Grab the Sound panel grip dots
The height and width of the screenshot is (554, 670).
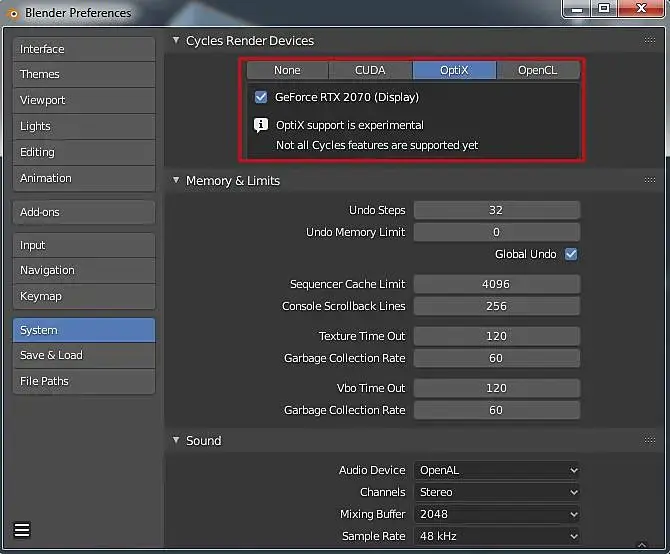[649, 440]
